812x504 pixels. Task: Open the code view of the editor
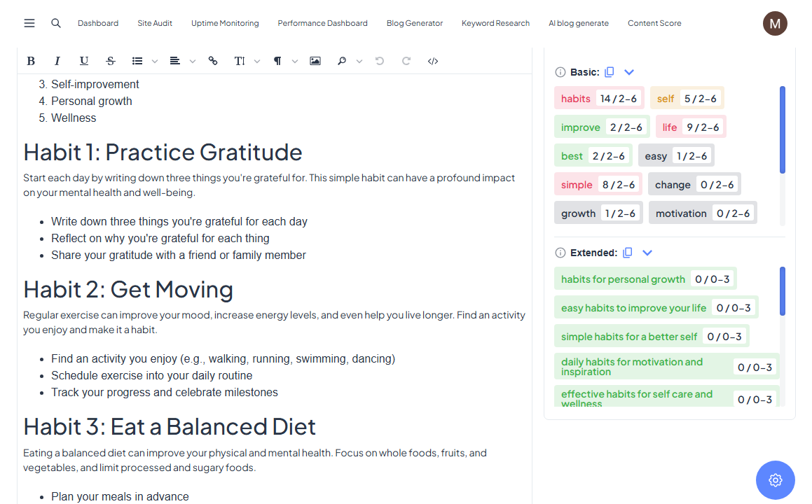pos(433,61)
